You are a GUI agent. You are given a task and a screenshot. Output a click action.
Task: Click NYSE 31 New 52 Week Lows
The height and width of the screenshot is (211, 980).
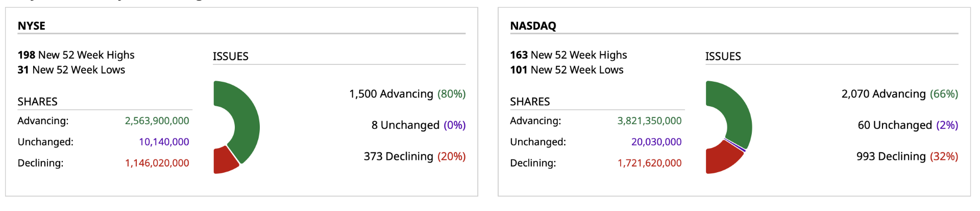[71, 69]
